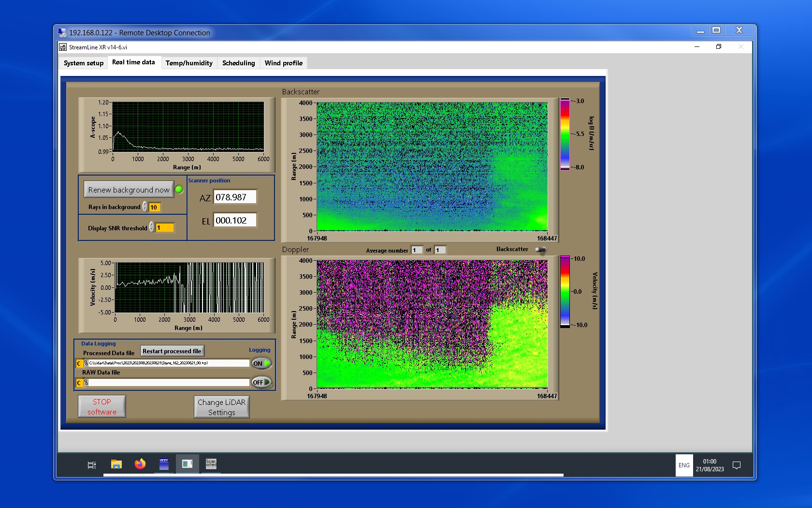Click the Task View taskbar icon
The height and width of the screenshot is (508, 812).
point(92,465)
